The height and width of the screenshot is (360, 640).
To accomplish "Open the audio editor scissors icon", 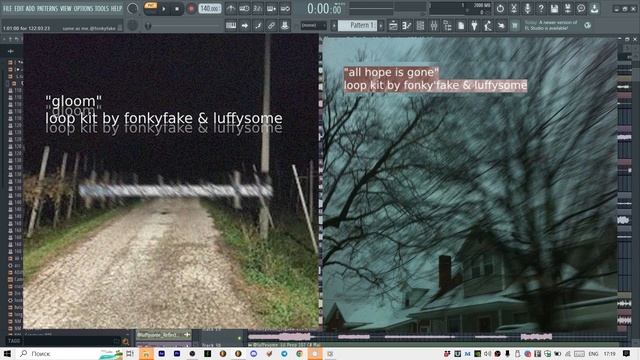I will tap(514, 8).
